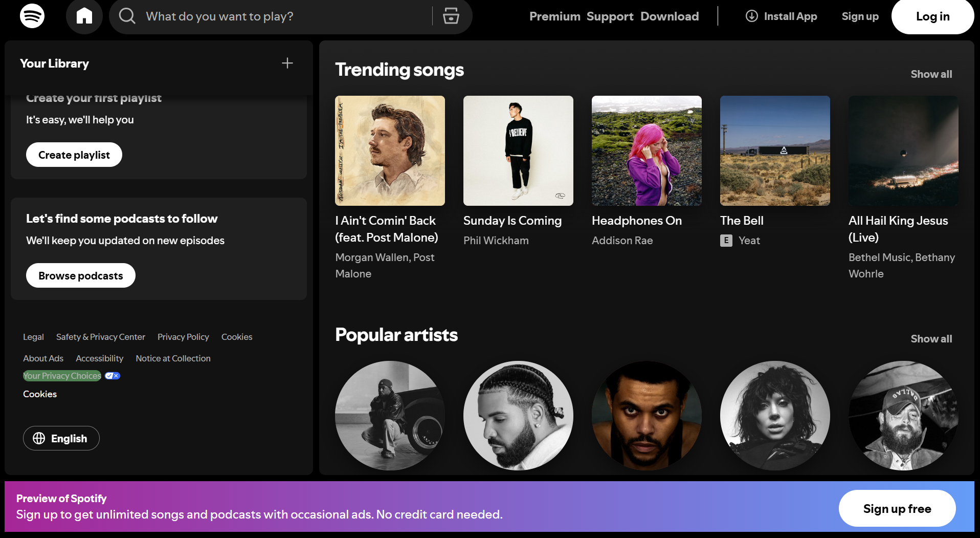Click the Popular artists heading
Screen dimensions: 980x538
click(396, 335)
